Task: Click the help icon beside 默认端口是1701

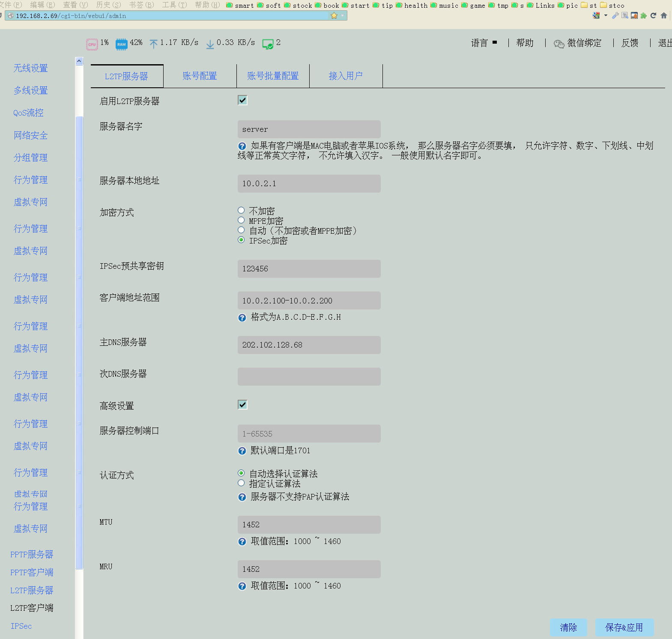Action: 242,451
